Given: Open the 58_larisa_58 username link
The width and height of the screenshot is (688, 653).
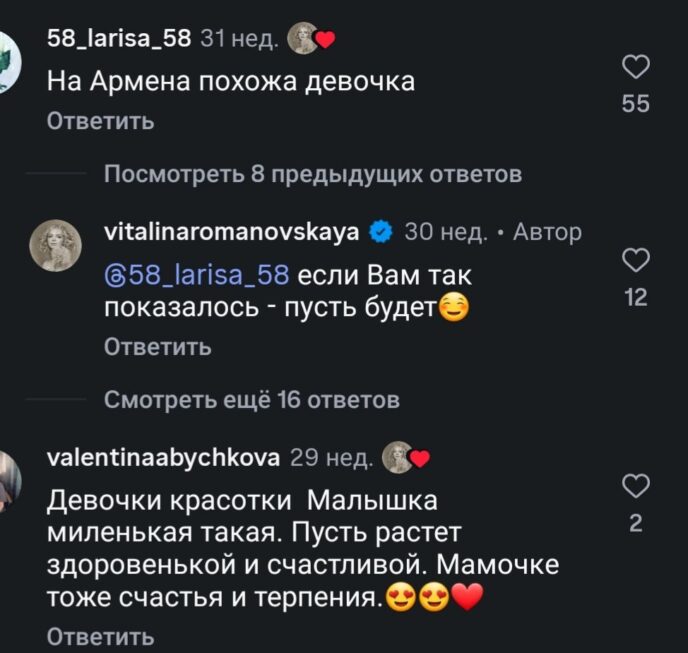Looking at the screenshot, I should coord(119,39).
